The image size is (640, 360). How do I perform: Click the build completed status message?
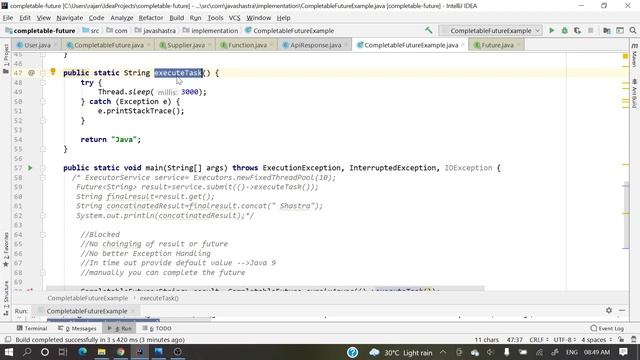pos(100,340)
